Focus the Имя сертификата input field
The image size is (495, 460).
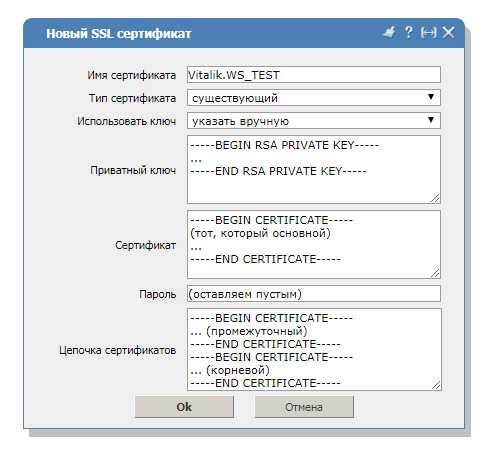coord(314,75)
